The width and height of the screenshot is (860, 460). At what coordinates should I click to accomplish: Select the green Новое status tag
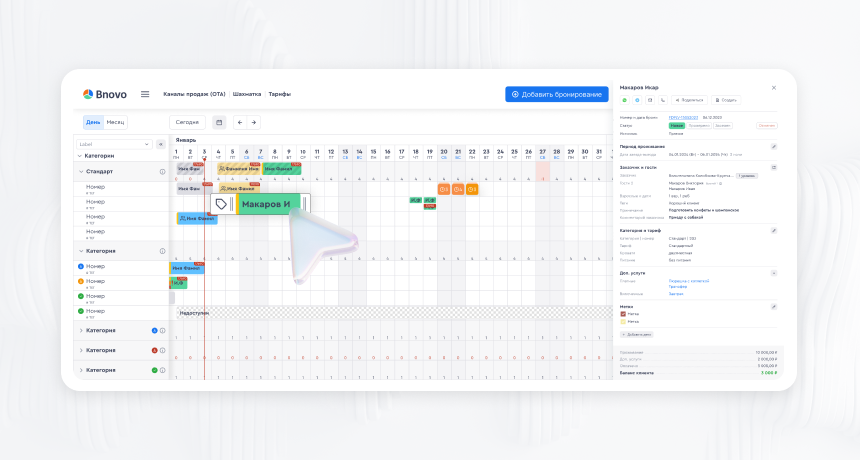[x=676, y=125]
